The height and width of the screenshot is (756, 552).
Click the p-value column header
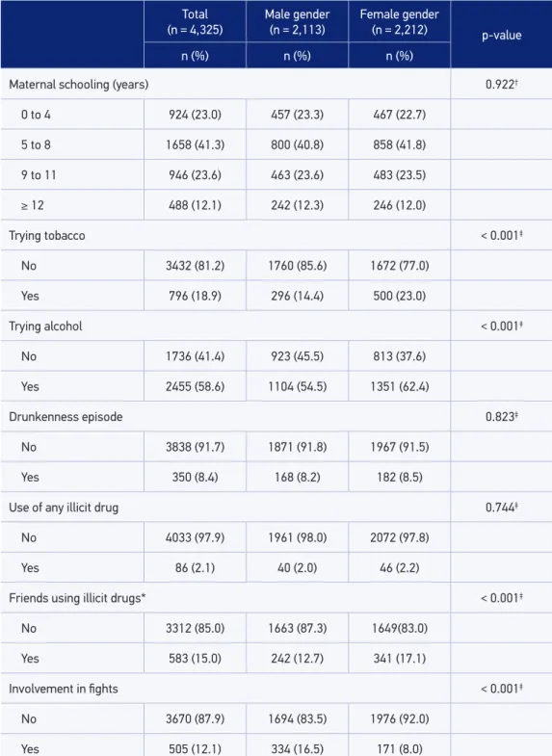coord(501,36)
